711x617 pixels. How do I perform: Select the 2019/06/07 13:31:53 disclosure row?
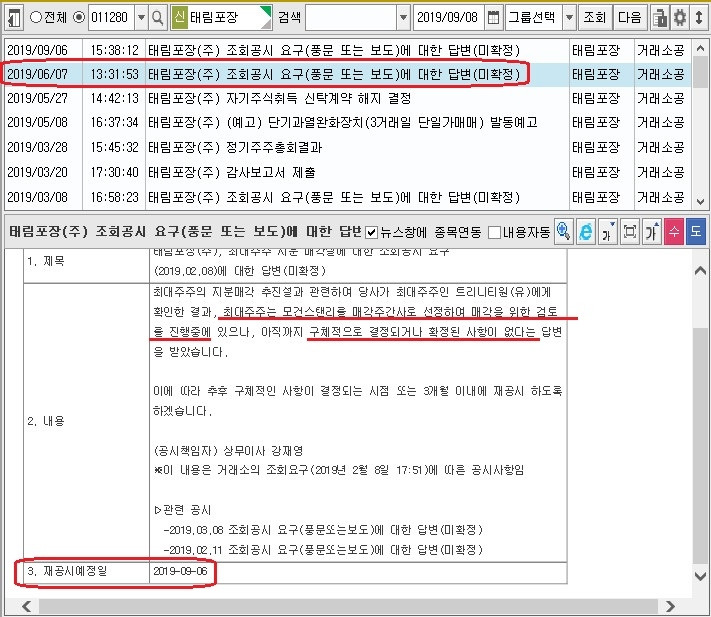click(348, 74)
